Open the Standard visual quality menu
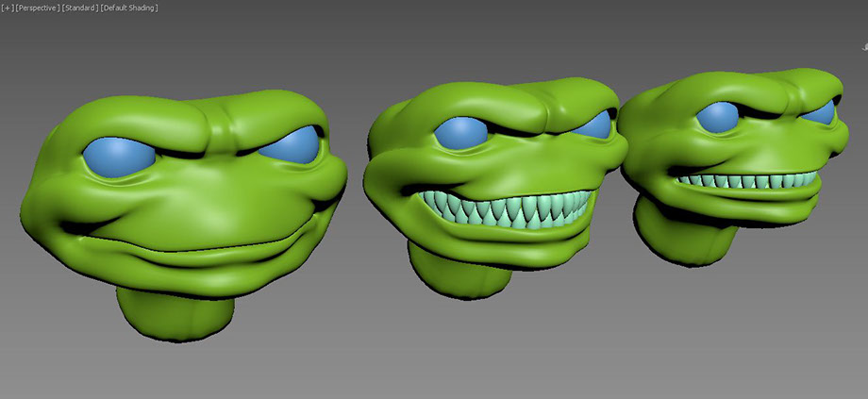 [78, 8]
